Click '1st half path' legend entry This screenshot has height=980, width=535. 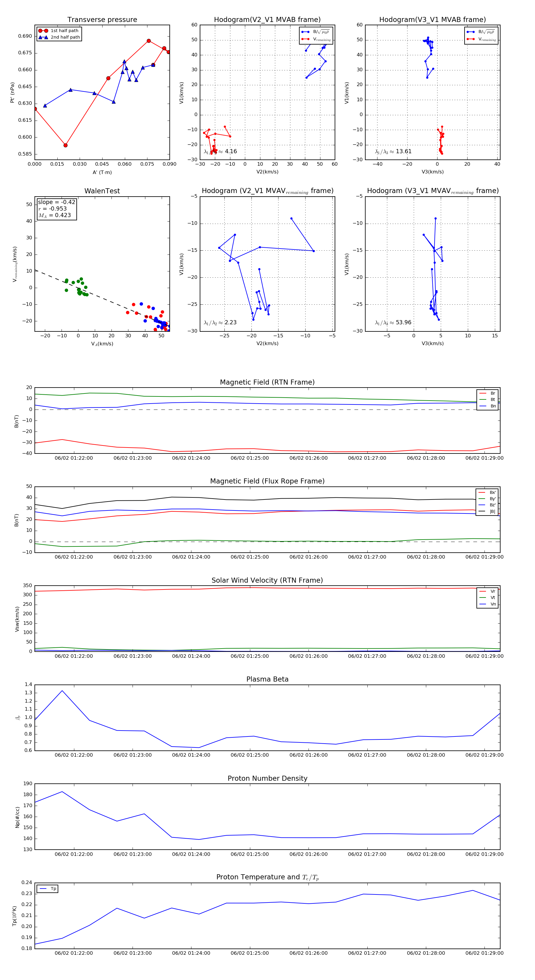59,31
